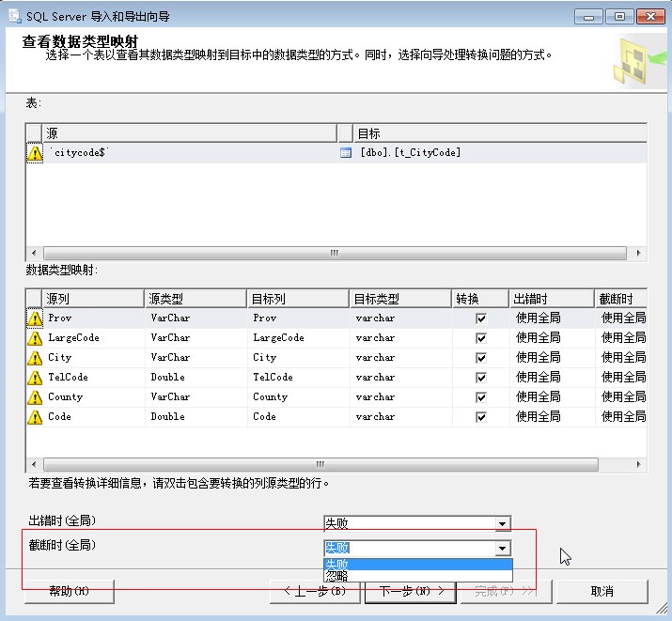Click warning icon in the City row

click(35, 358)
